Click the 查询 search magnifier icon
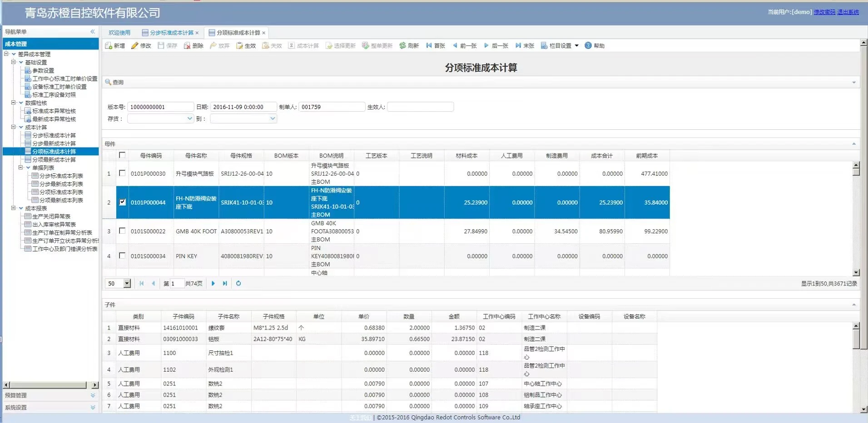The height and width of the screenshot is (423, 868). (x=108, y=82)
